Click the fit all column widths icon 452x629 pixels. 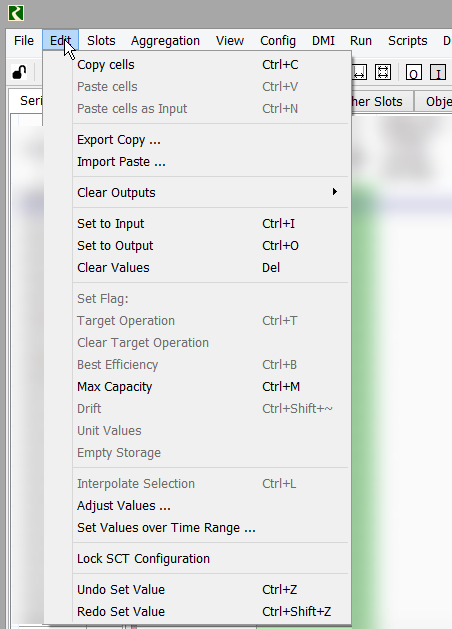(383, 73)
